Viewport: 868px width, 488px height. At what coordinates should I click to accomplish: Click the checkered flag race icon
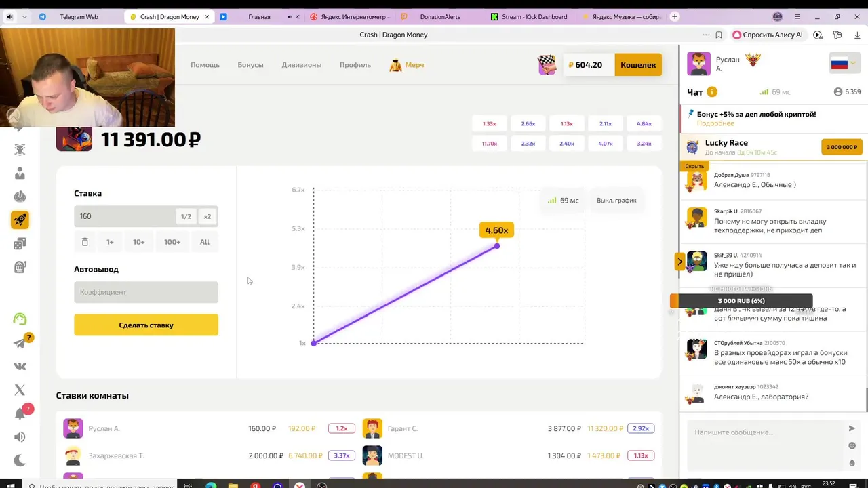coord(547,65)
